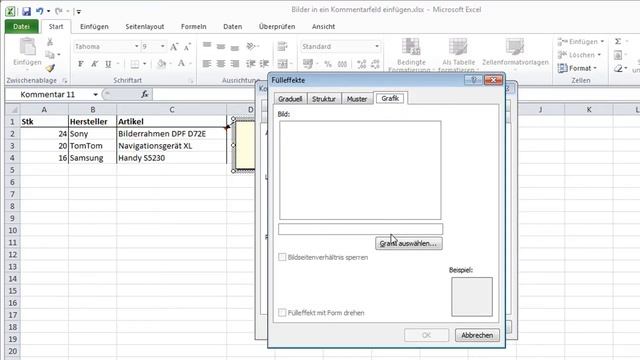The width and height of the screenshot is (640, 360).
Task: Expand the Löschen dropdown in Zellen group
Action: [x=599, y=55]
